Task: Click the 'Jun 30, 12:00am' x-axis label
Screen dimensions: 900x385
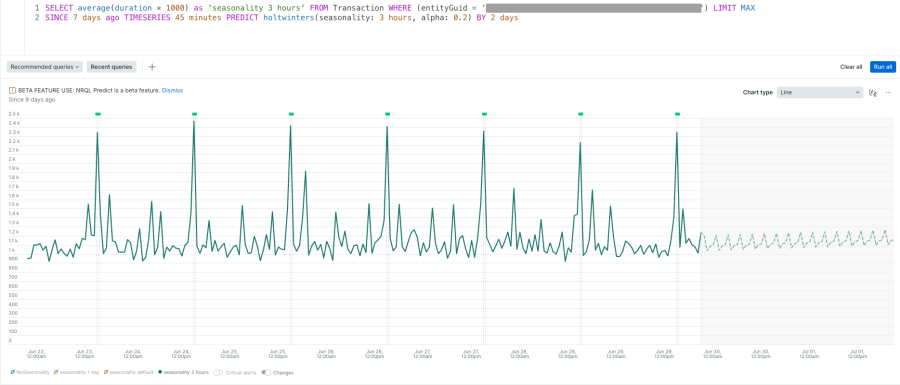Action: pos(712,353)
